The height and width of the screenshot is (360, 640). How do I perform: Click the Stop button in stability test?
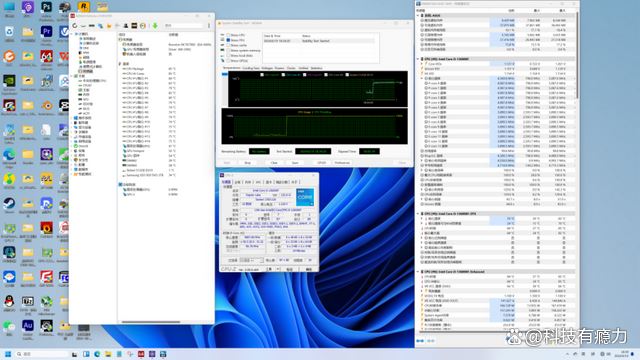tap(247, 162)
